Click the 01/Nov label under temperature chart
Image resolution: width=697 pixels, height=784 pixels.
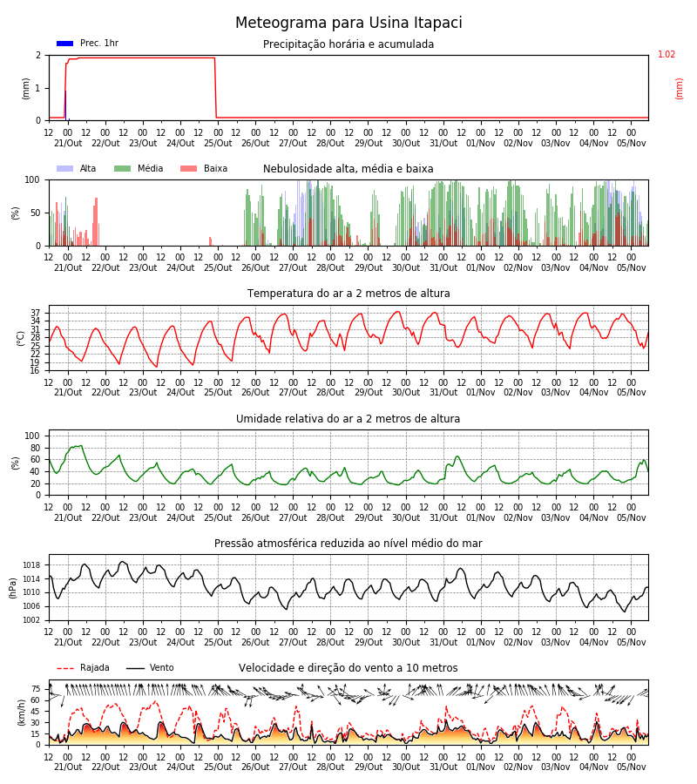point(481,393)
